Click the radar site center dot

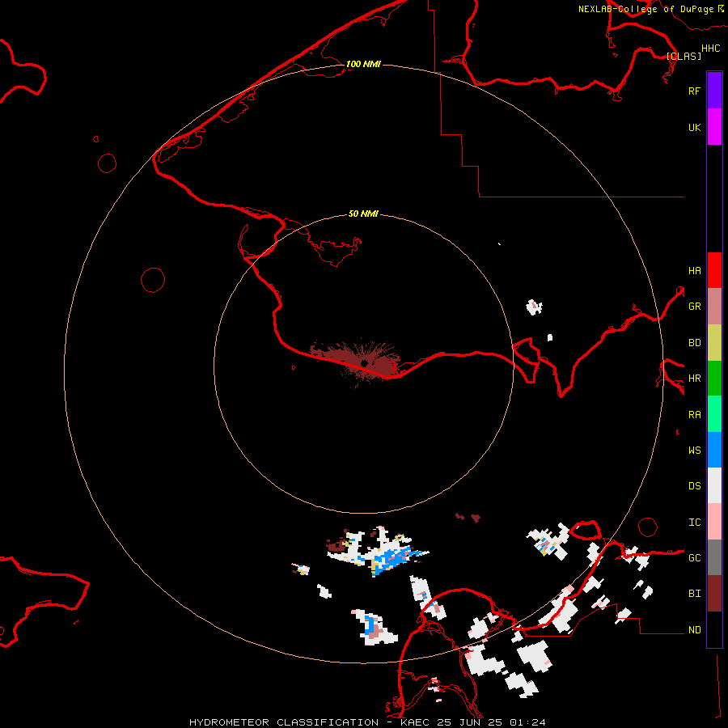tap(365, 363)
